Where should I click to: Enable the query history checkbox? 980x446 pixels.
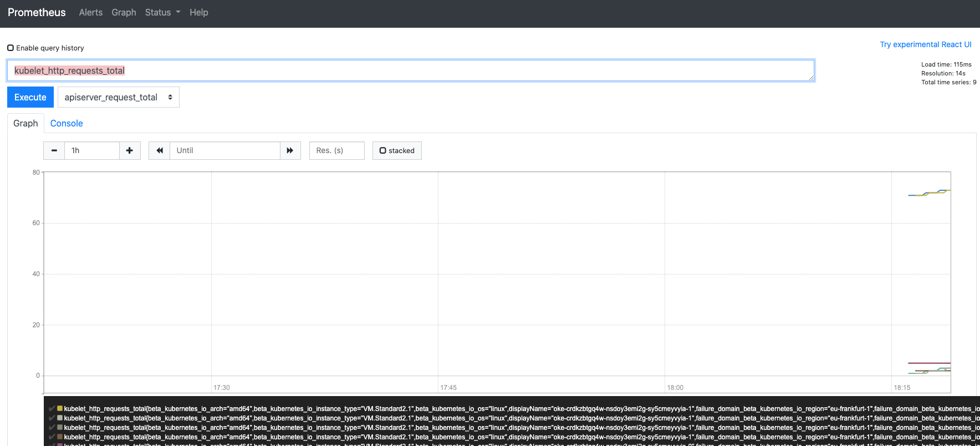pos(11,48)
